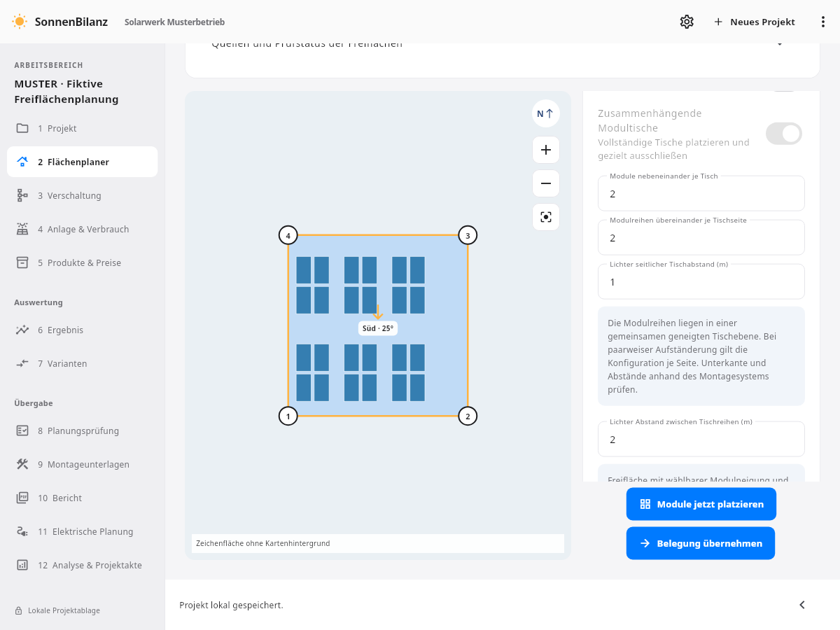840x630 pixels.
Task: Click the Lokale Projektablage lock icon
Action: coord(18,610)
